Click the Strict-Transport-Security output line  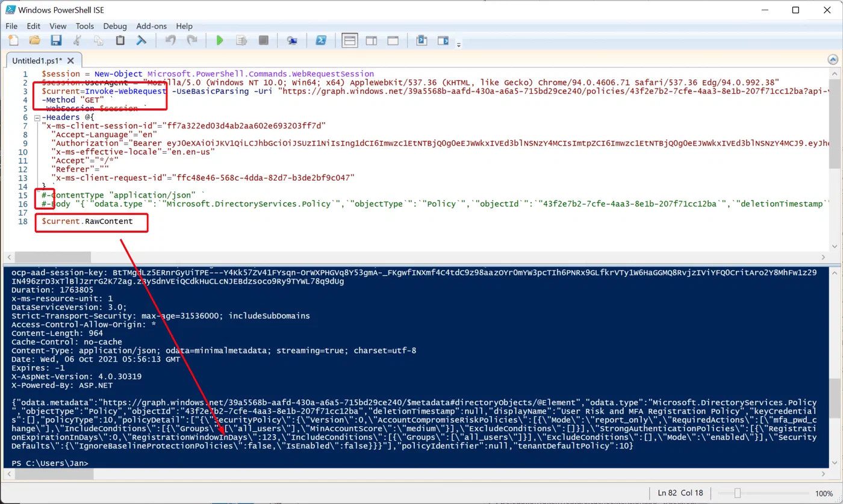(x=161, y=316)
